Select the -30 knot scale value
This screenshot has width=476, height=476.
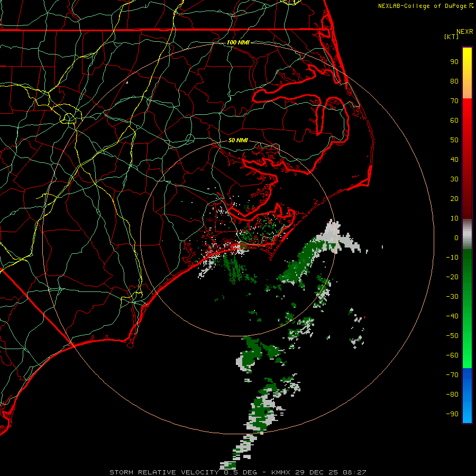point(452,297)
